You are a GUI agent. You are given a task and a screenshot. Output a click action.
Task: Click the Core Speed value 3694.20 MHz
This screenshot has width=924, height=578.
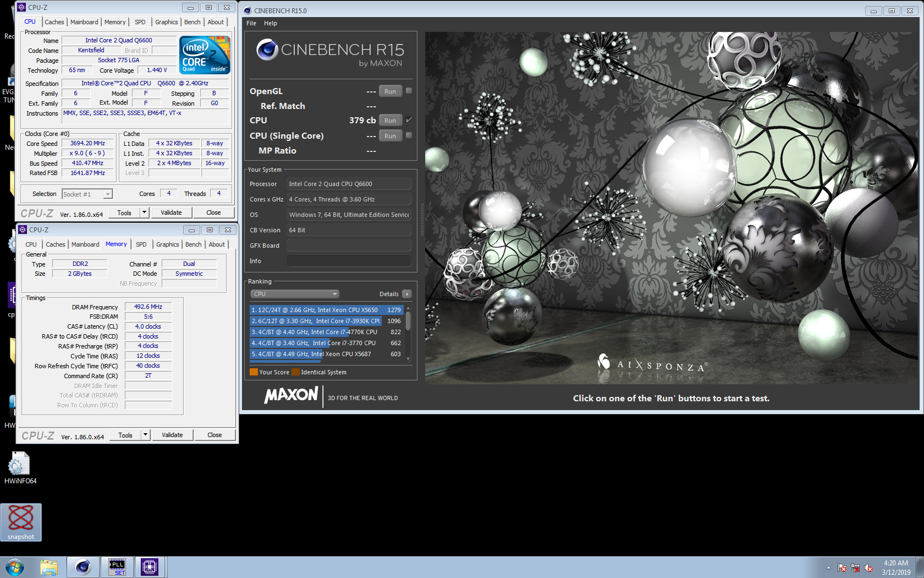pyautogui.click(x=87, y=143)
